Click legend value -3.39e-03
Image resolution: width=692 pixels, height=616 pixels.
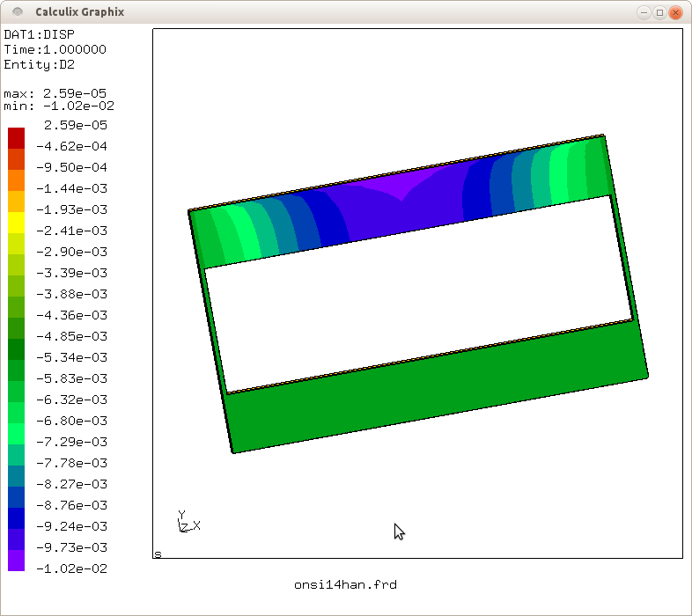[x=71, y=273]
